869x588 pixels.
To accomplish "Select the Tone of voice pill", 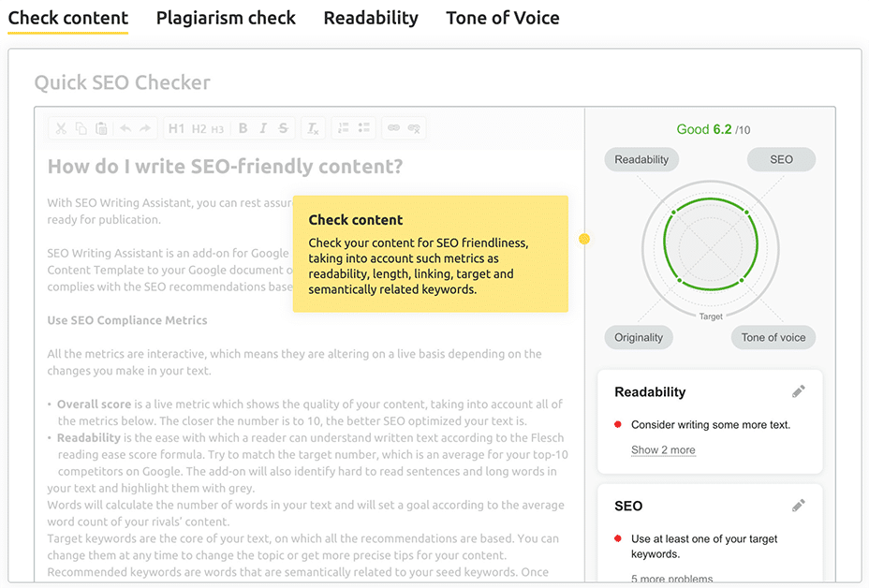I will (773, 337).
